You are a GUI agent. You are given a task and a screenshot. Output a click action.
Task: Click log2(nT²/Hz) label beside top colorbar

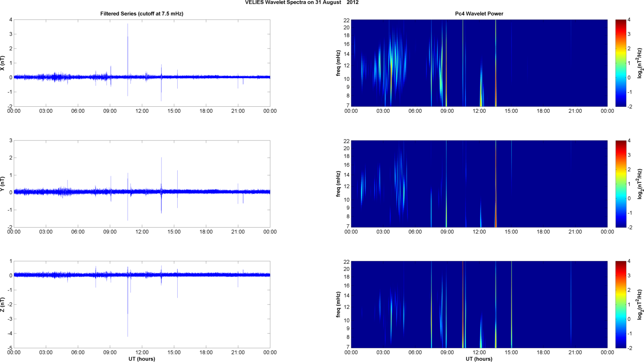[639, 63]
